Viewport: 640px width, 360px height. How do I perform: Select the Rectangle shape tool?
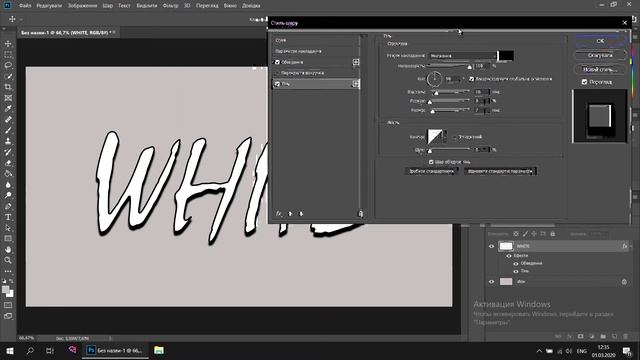8,238
